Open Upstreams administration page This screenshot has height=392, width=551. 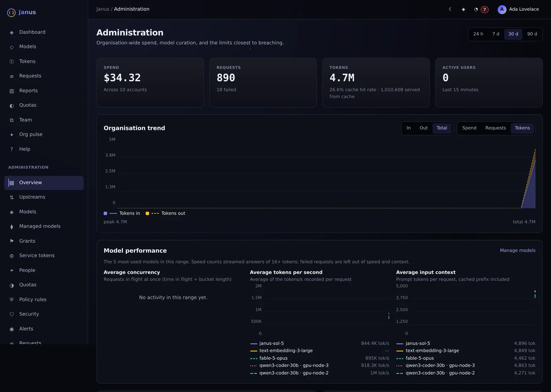(x=44, y=197)
